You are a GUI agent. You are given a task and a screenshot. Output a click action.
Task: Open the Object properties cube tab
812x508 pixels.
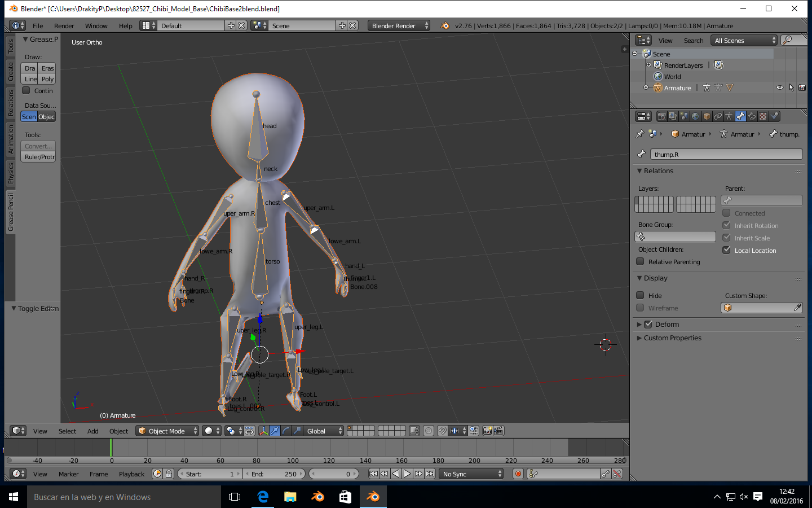[707, 116]
